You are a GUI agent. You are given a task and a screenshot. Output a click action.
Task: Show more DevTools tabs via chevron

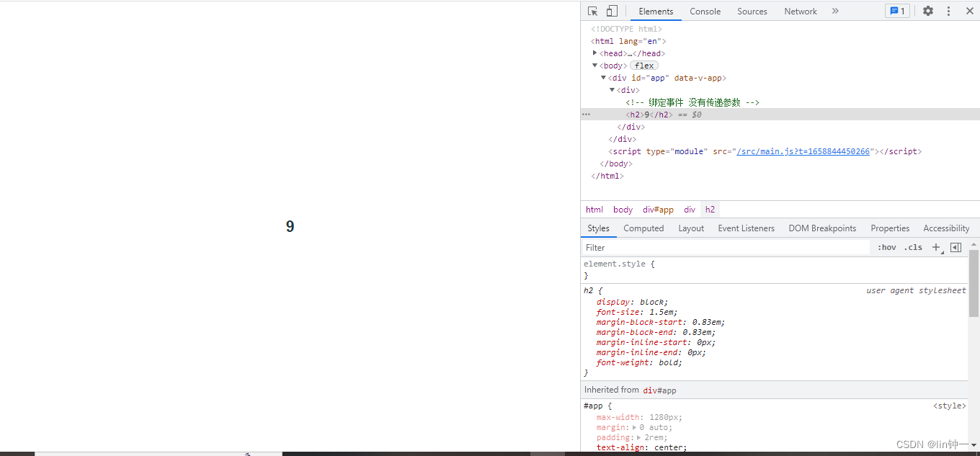tap(835, 12)
